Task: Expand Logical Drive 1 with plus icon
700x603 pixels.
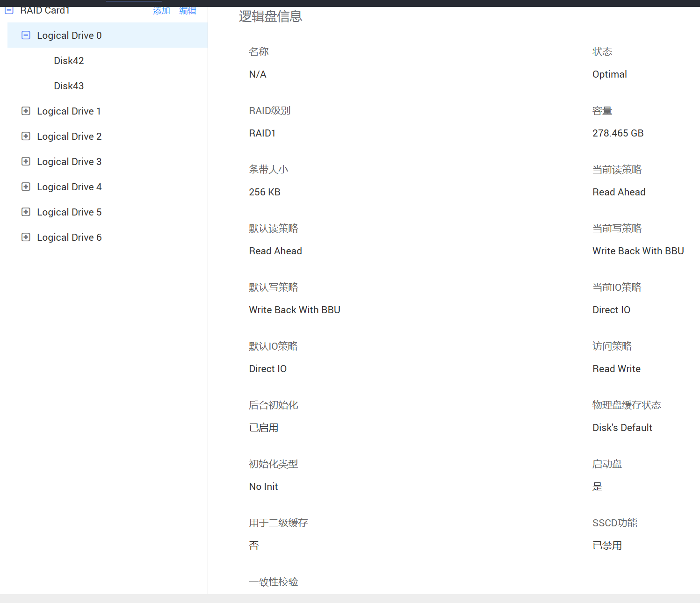Action: click(x=26, y=111)
